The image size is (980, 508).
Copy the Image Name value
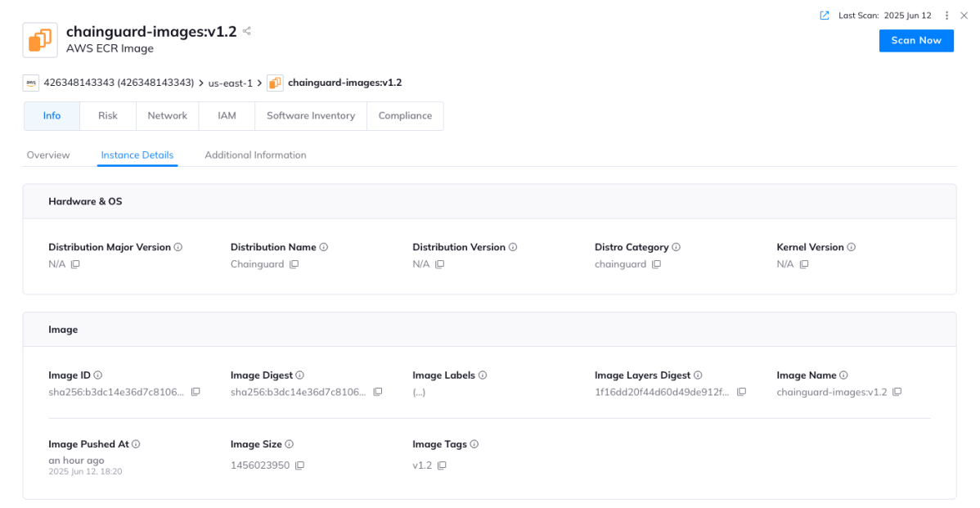pyautogui.click(x=897, y=392)
